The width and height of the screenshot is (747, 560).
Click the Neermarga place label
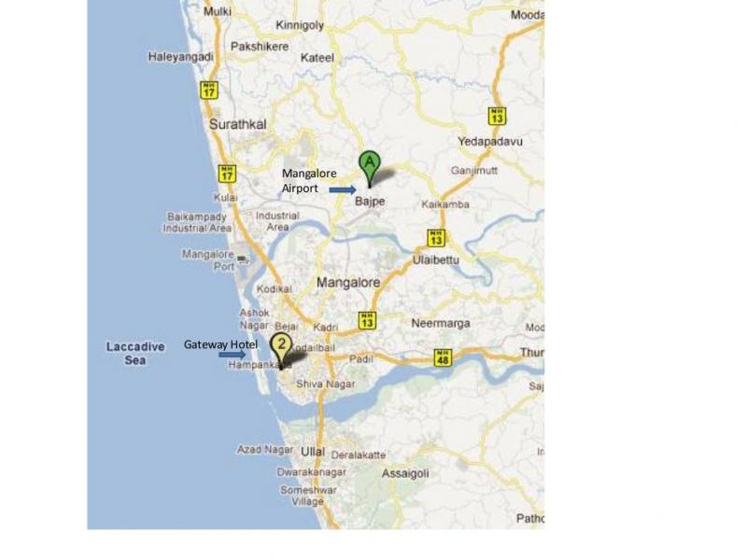[441, 323]
